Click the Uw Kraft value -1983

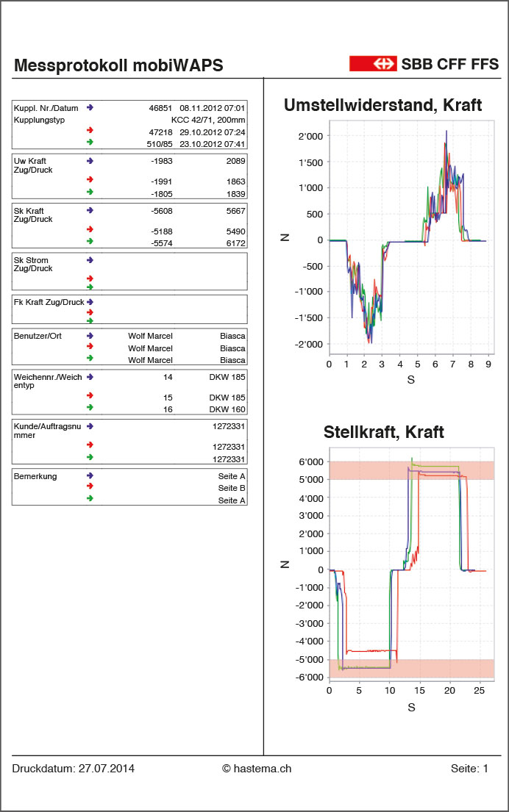162,161
